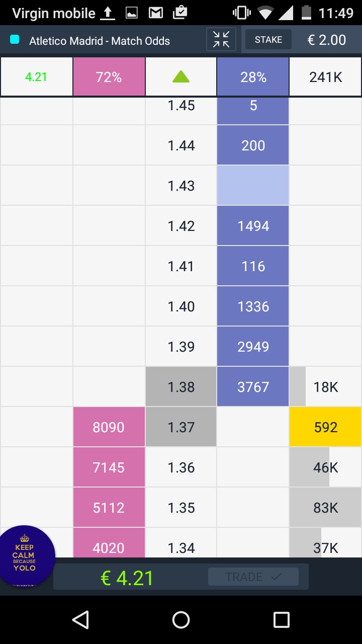Viewport: 362px width, 644px height.
Task: Open Gmail notification in status bar
Action: tap(156, 13)
